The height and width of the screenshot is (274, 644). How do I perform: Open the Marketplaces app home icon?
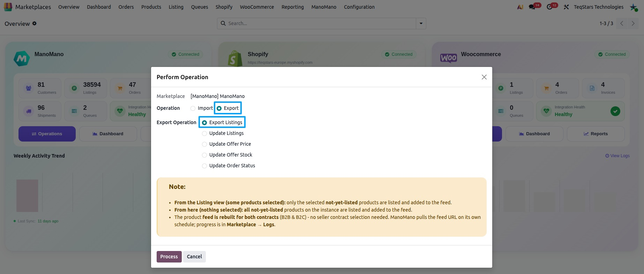click(8, 7)
